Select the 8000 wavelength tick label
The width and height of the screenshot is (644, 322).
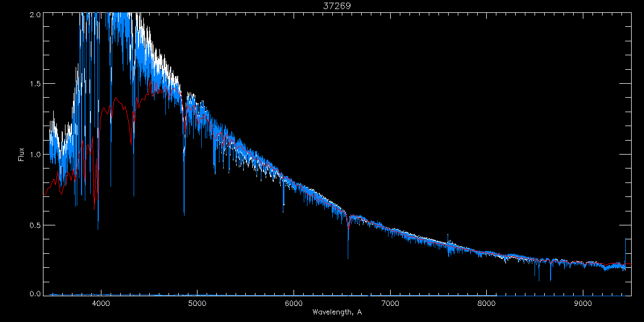[x=487, y=303]
